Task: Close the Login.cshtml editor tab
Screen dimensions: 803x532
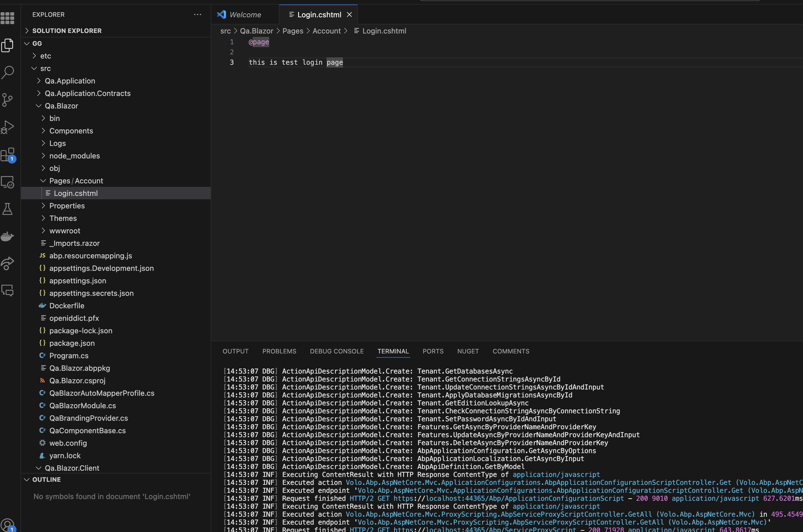Action: coord(349,14)
